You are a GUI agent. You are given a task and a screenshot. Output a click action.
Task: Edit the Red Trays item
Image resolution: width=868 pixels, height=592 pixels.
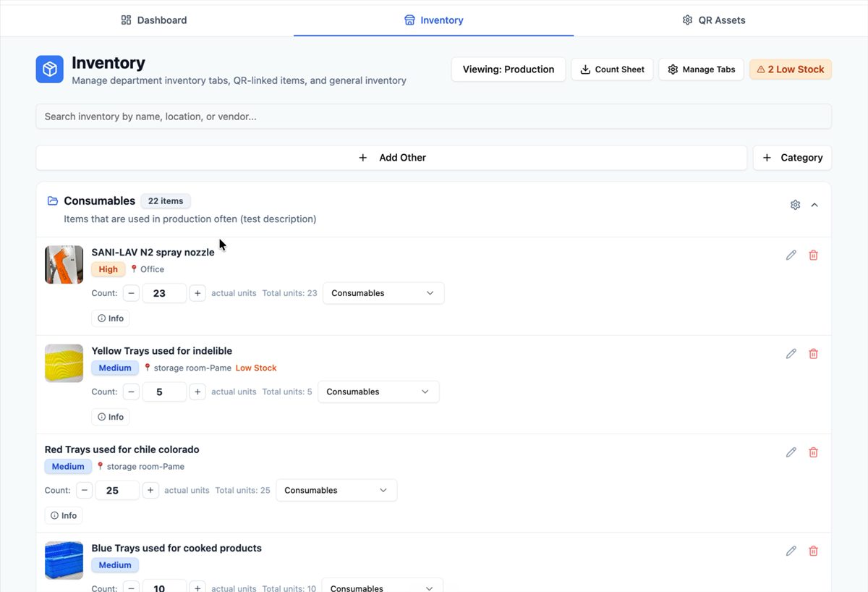click(791, 452)
